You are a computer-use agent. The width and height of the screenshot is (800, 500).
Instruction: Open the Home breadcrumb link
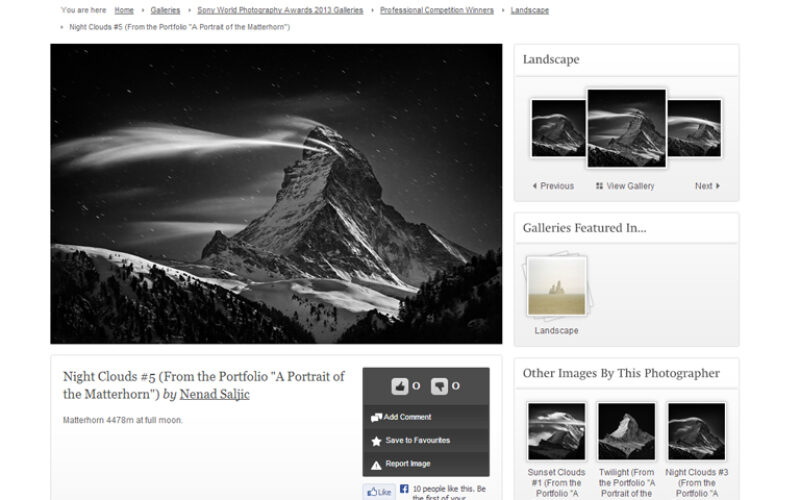(124, 10)
